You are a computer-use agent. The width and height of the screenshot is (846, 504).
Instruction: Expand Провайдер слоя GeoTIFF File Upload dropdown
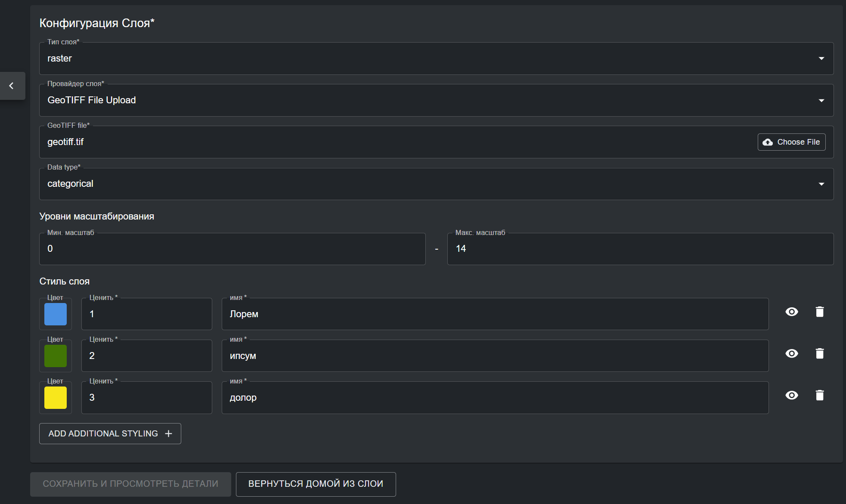[436, 100]
